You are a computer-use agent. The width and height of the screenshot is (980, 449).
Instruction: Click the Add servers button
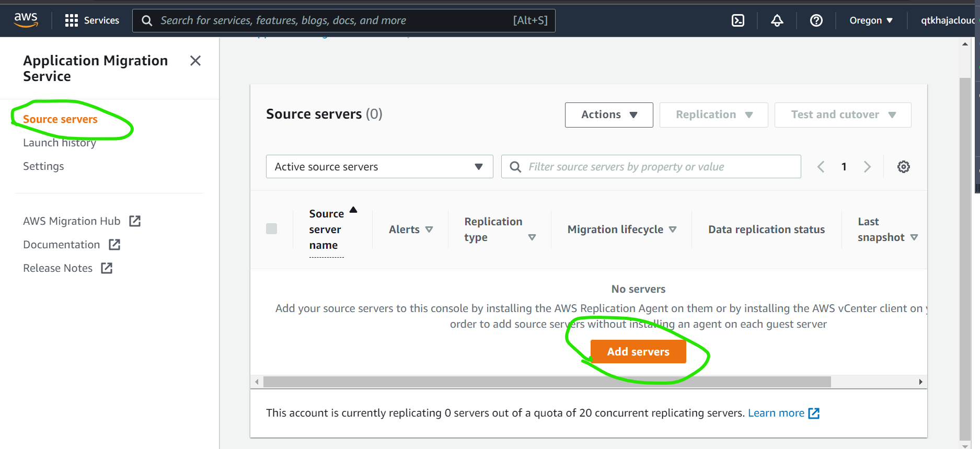638,352
